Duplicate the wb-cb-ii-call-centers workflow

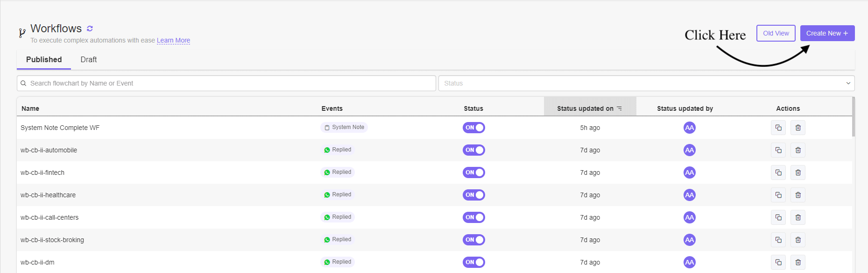(x=778, y=217)
